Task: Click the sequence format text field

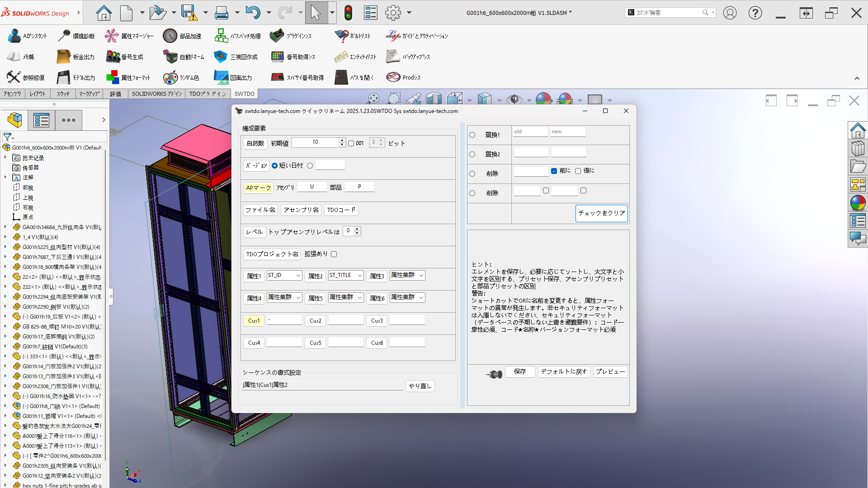Action: 322,385
